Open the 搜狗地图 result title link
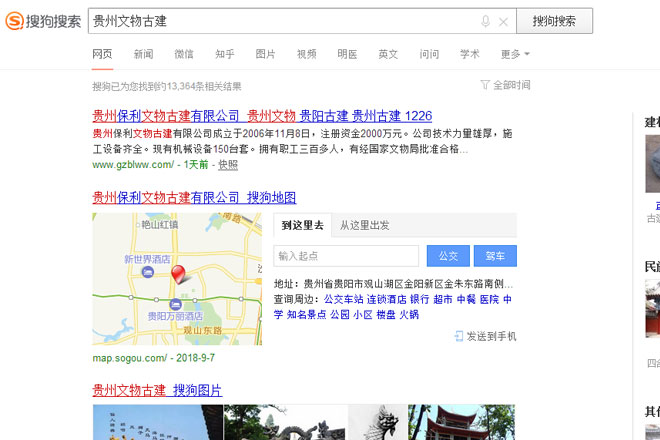The image size is (660, 440). (194, 197)
